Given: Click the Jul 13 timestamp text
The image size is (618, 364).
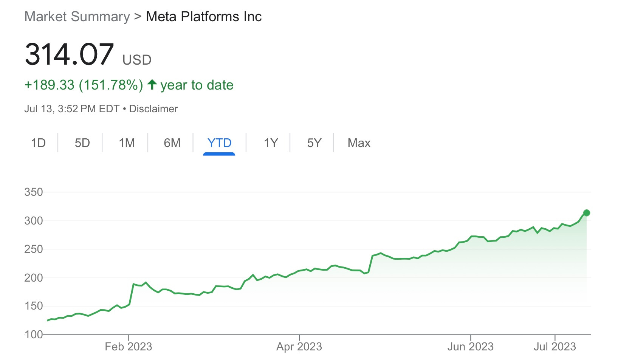Looking at the screenshot, I should [72, 108].
